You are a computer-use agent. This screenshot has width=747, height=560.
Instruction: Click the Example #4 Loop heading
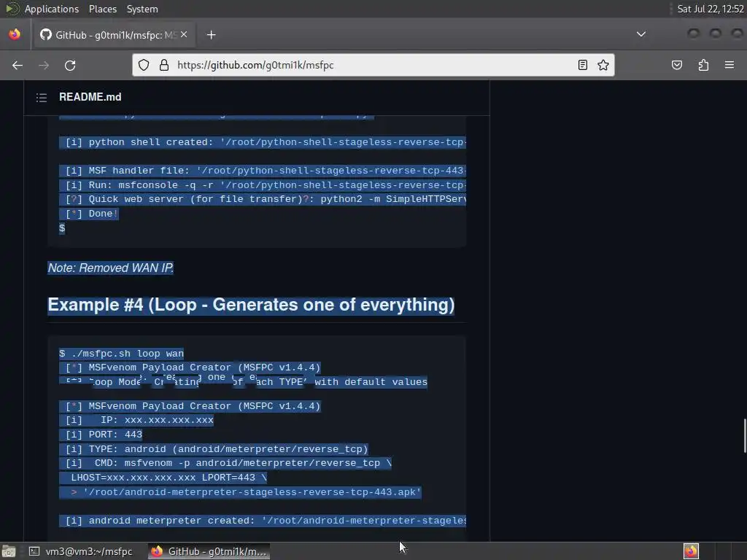click(251, 305)
